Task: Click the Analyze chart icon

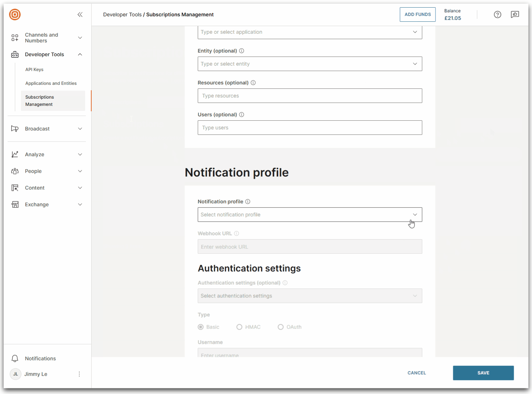Action: click(x=15, y=154)
